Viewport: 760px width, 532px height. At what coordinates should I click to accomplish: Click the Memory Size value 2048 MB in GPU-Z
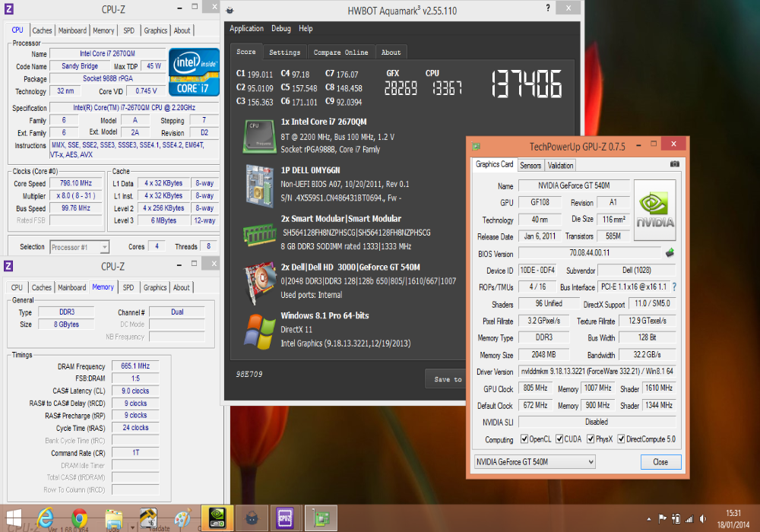pyautogui.click(x=543, y=355)
